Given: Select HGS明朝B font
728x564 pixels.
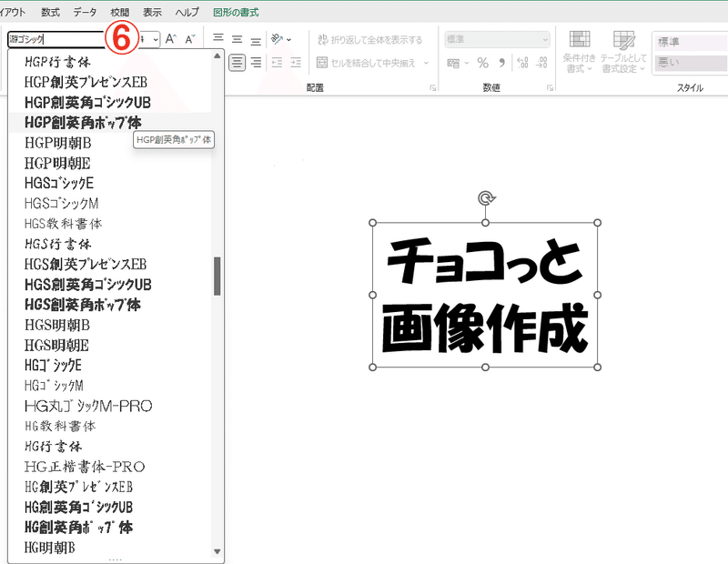Looking at the screenshot, I should tap(109, 325).
